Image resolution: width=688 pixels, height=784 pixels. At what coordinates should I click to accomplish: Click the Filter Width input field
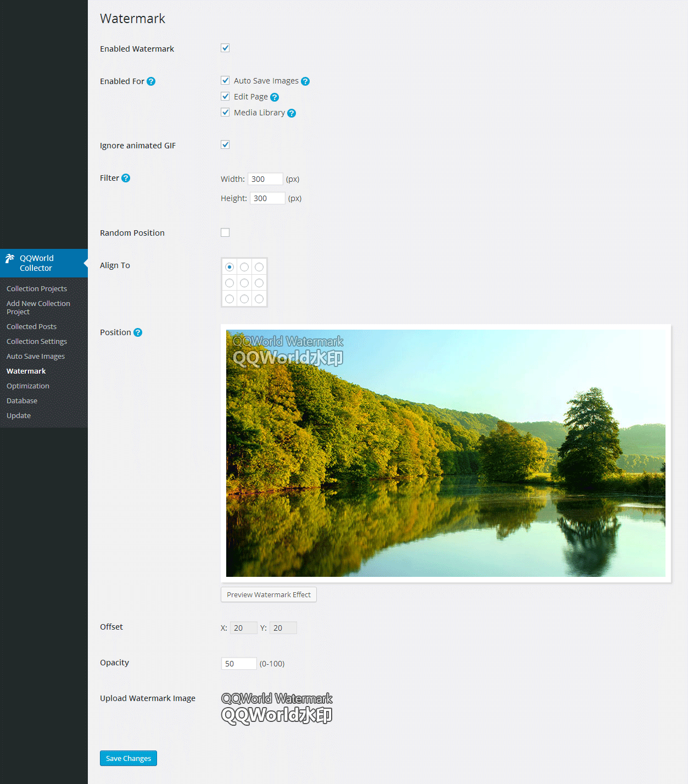(265, 179)
